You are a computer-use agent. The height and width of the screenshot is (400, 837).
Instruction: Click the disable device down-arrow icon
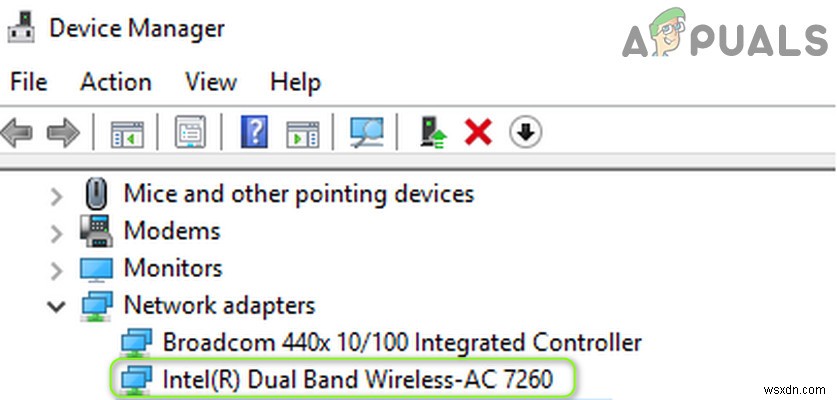point(525,132)
